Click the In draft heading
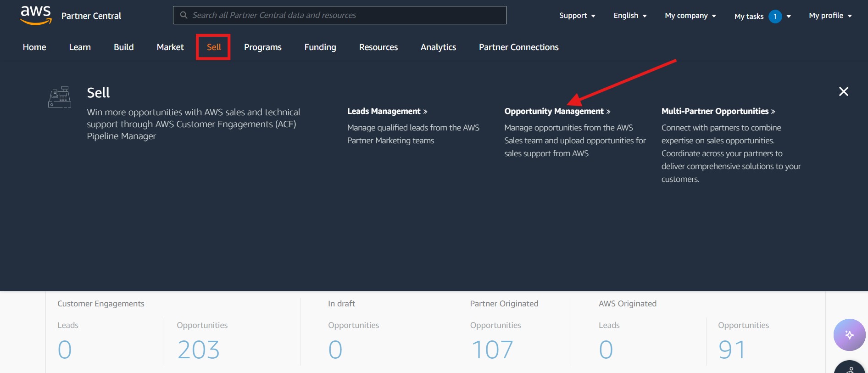Image resolution: width=868 pixels, height=373 pixels. point(342,304)
